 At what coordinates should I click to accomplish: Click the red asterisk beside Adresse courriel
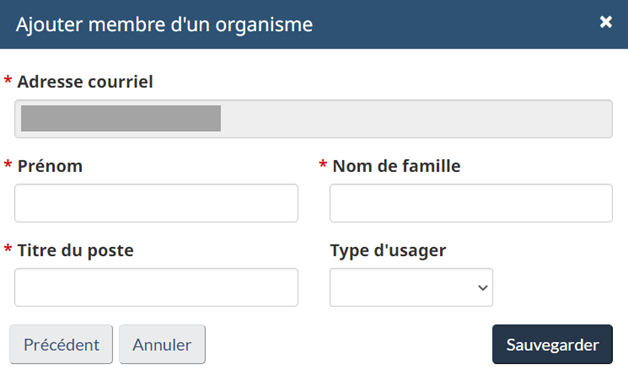click(x=8, y=80)
